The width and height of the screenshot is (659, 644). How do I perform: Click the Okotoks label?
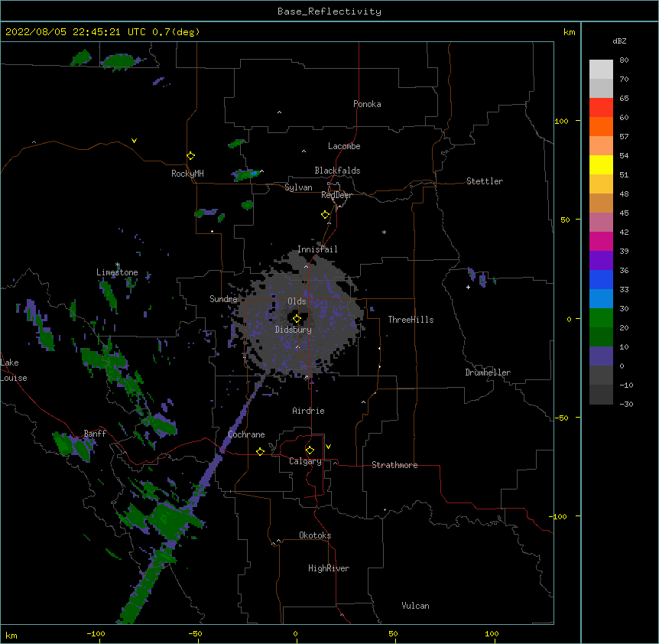pyautogui.click(x=315, y=535)
